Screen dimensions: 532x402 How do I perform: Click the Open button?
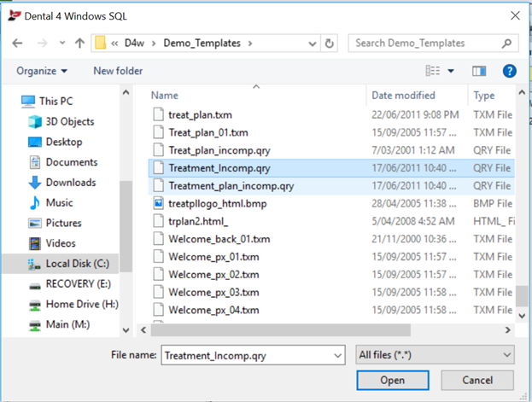click(x=393, y=380)
